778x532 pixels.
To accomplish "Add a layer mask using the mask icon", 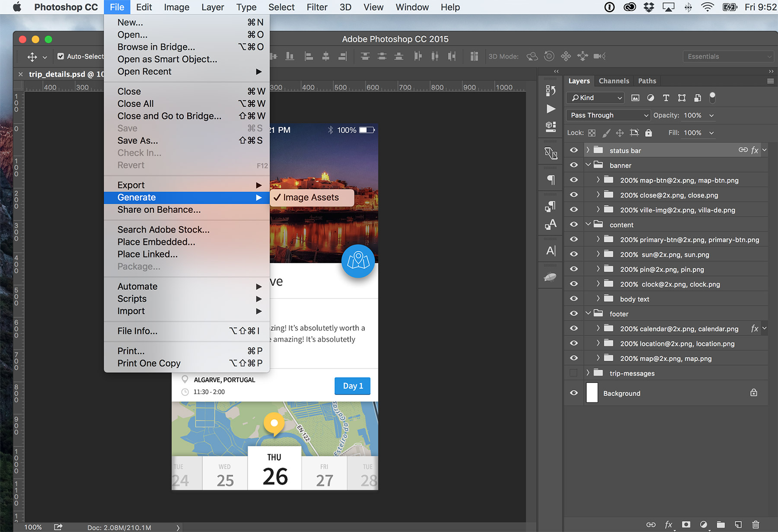I will (686, 524).
